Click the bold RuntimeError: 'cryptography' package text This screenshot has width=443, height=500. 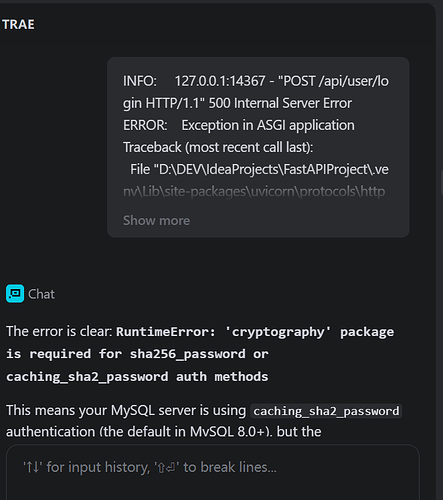pos(255,332)
